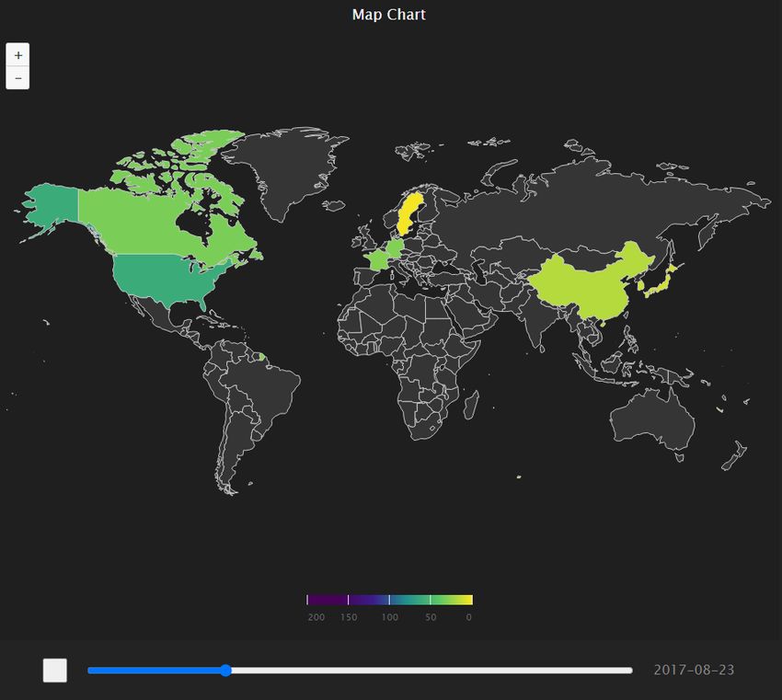Image resolution: width=782 pixels, height=700 pixels.
Task: Click legend value '100'
Action: click(389, 617)
